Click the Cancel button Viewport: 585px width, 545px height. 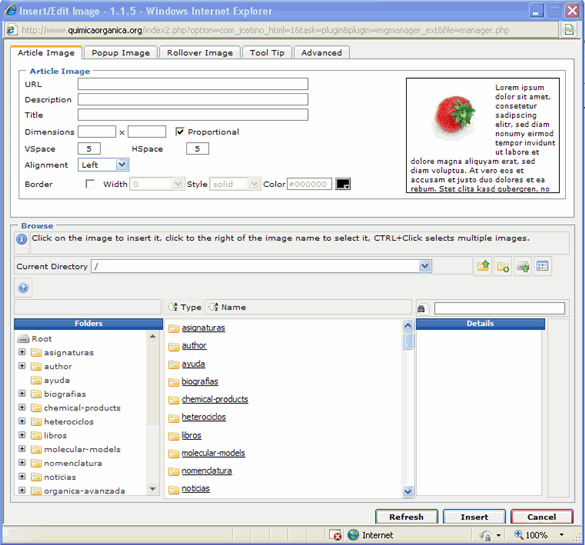(x=542, y=517)
